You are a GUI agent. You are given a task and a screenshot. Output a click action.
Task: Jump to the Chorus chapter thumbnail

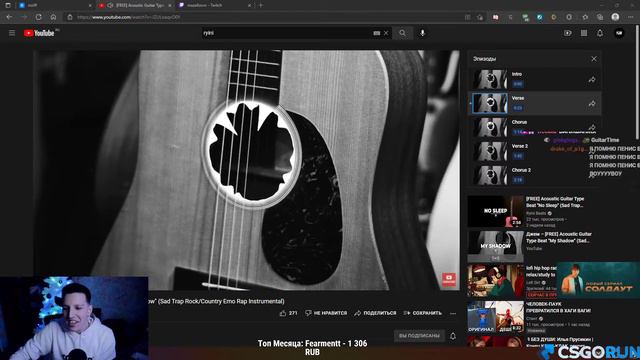tap(490, 127)
